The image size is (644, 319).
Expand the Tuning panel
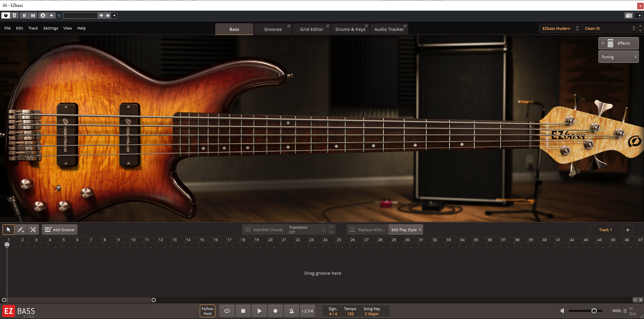click(x=618, y=57)
